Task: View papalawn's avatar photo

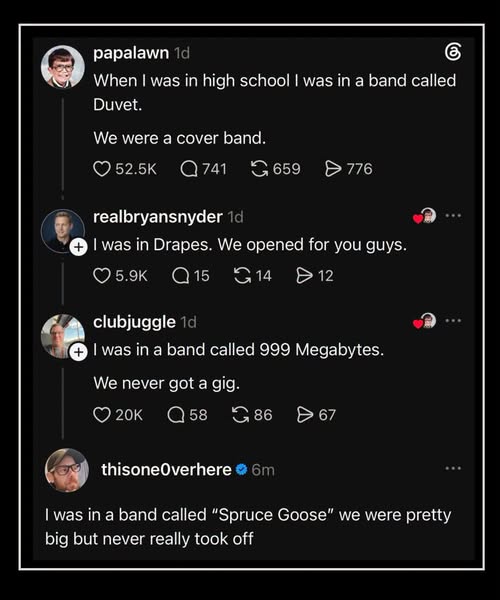Action: coord(63,67)
